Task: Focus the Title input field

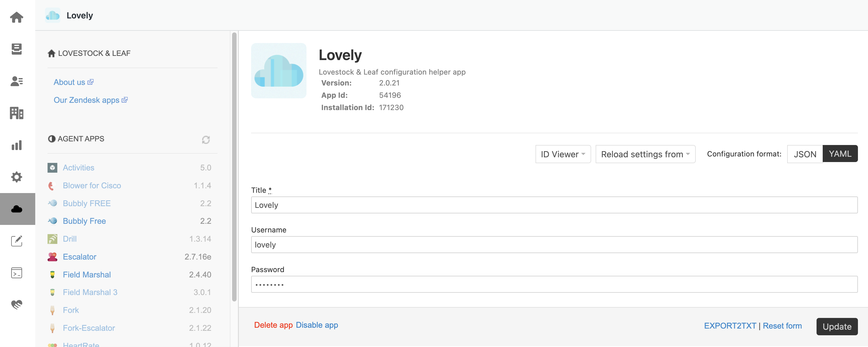Action: pyautogui.click(x=554, y=205)
